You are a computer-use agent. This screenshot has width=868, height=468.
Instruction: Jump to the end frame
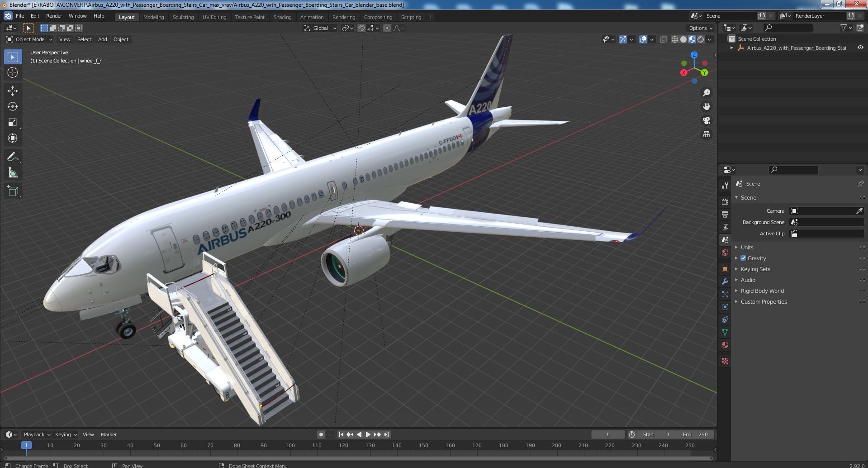(386, 435)
